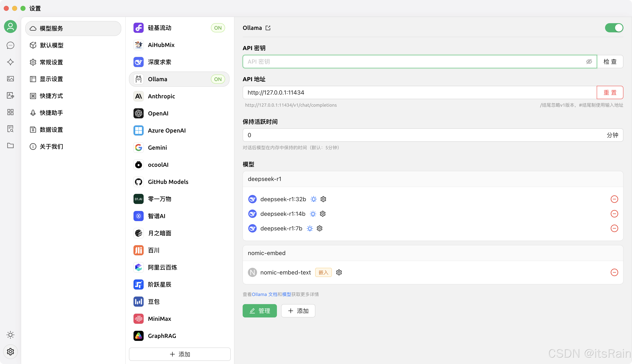Click the reasoning icon beside deepseek-r1:14b

tap(313, 214)
